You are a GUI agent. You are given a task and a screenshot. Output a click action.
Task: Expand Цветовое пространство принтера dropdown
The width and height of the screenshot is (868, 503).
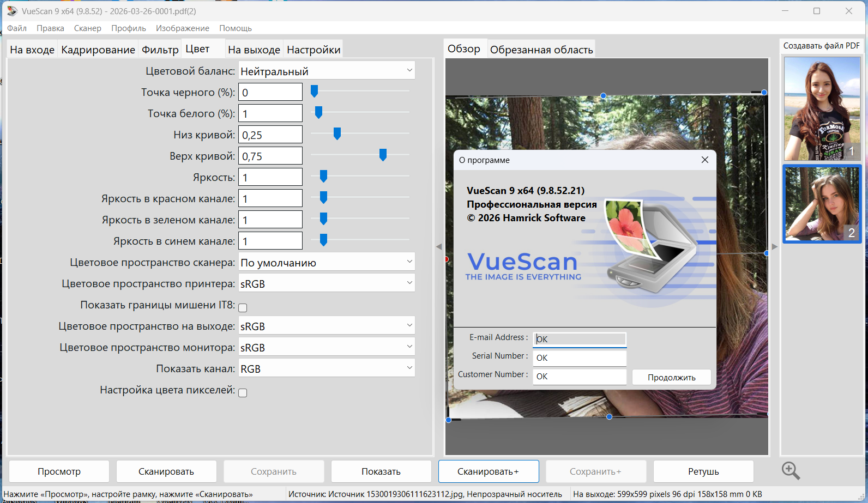pos(327,283)
